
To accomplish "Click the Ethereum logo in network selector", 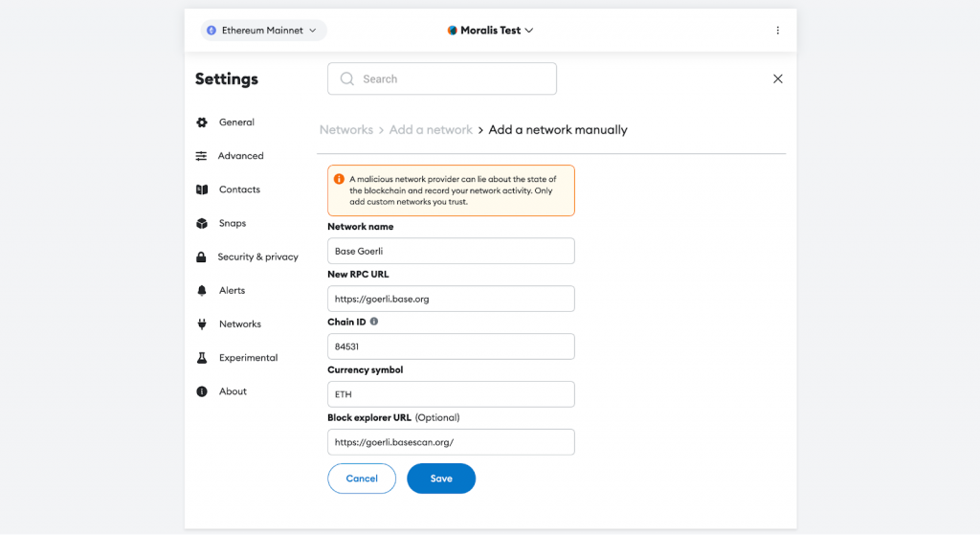I will tap(212, 30).
